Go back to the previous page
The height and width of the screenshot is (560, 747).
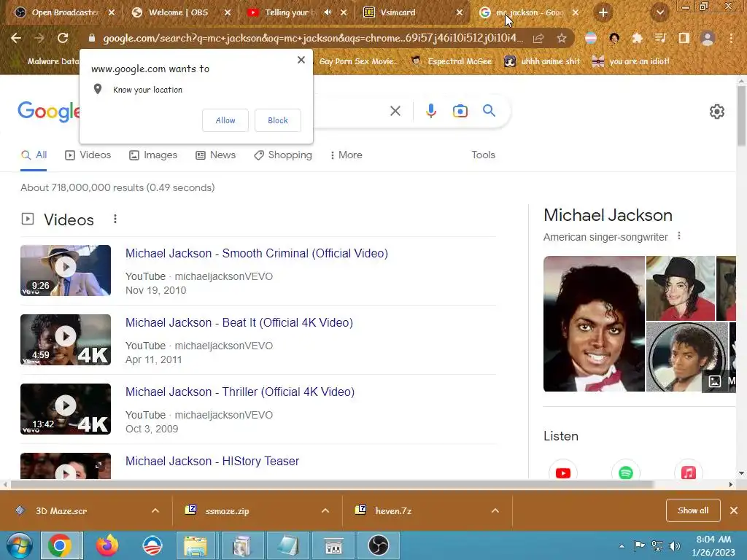pyautogui.click(x=16, y=38)
